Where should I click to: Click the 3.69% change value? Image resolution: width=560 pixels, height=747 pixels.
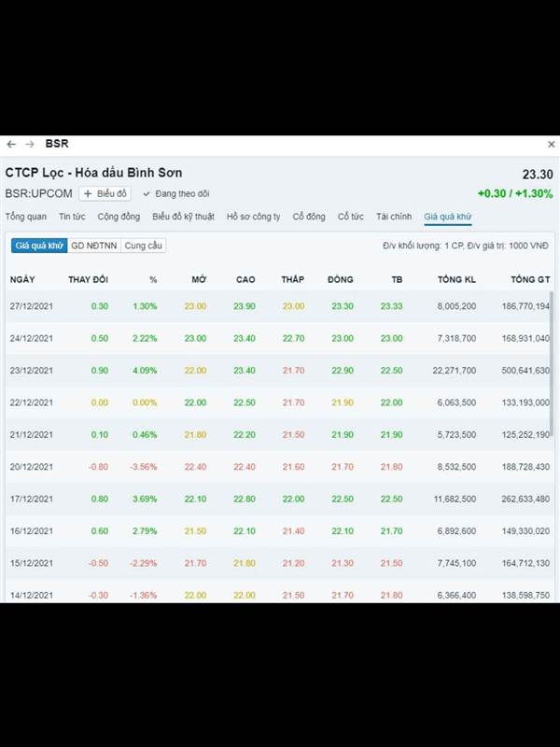pyautogui.click(x=145, y=499)
